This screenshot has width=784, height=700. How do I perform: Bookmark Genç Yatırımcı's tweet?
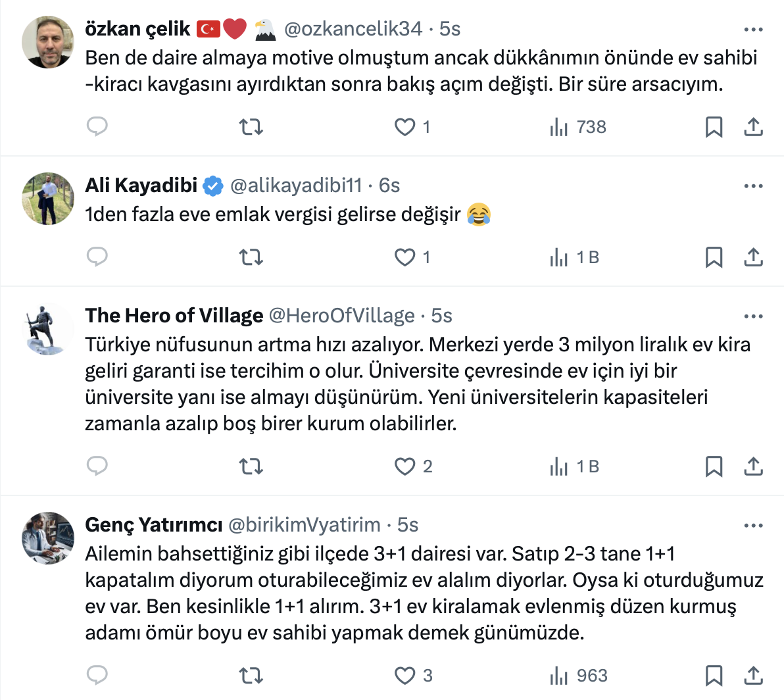point(714,676)
